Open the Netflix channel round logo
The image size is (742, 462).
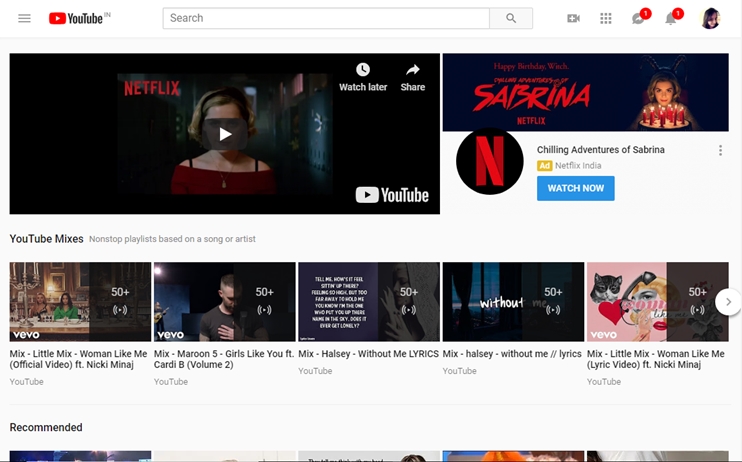tap(490, 161)
